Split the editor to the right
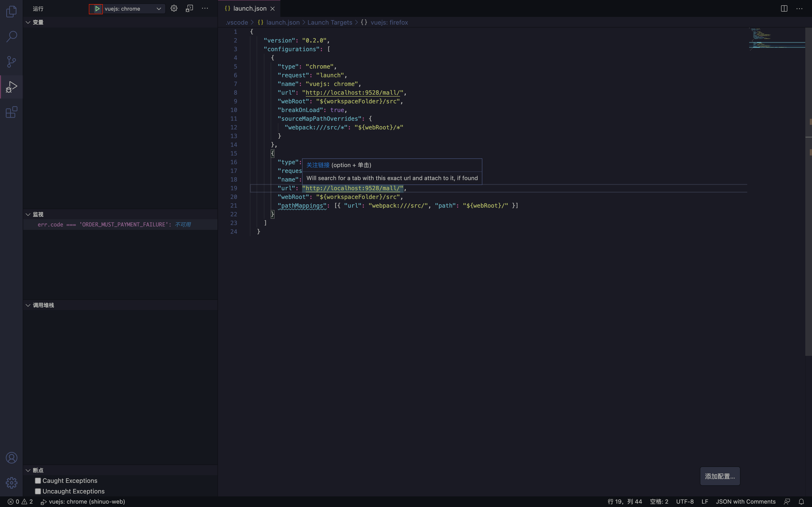Viewport: 812px width, 507px height. pyautogui.click(x=784, y=9)
